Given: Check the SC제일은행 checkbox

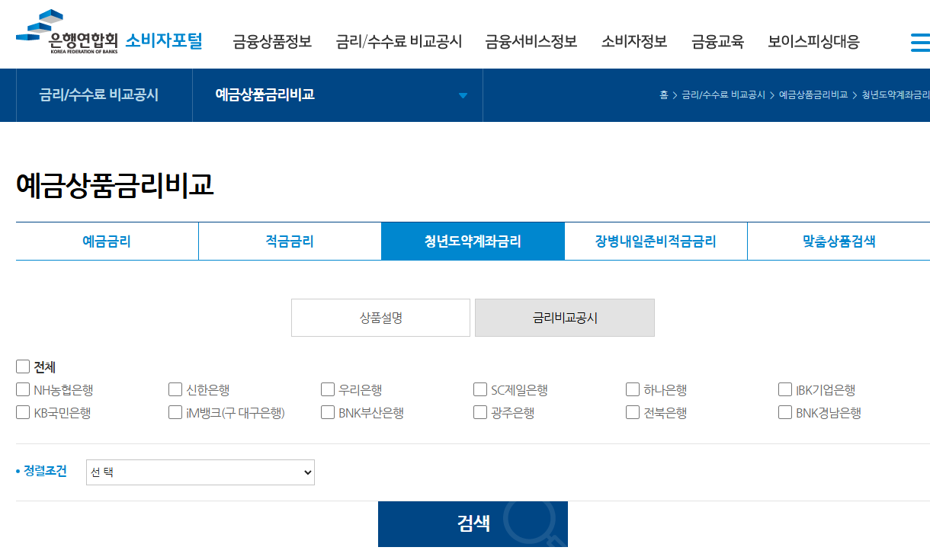Looking at the screenshot, I should coord(480,389).
